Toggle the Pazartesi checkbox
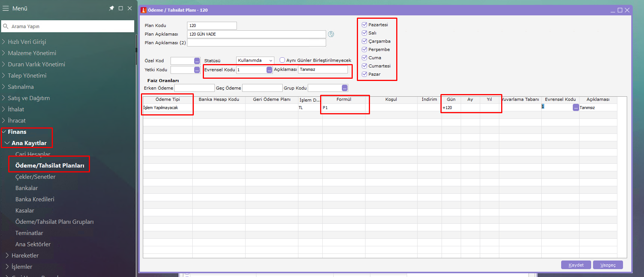 click(364, 25)
